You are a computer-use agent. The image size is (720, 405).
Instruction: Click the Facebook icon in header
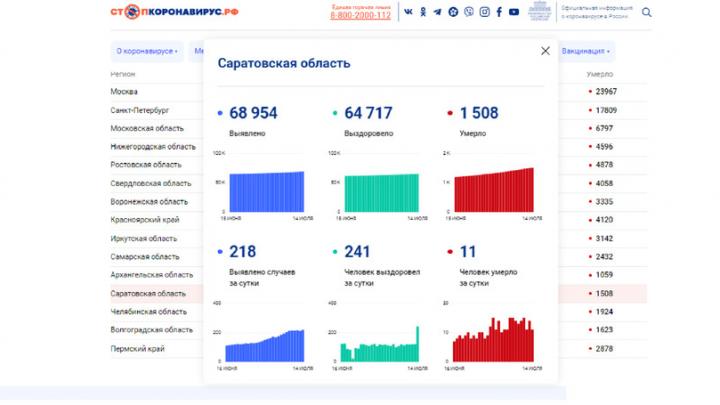point(499,12)
